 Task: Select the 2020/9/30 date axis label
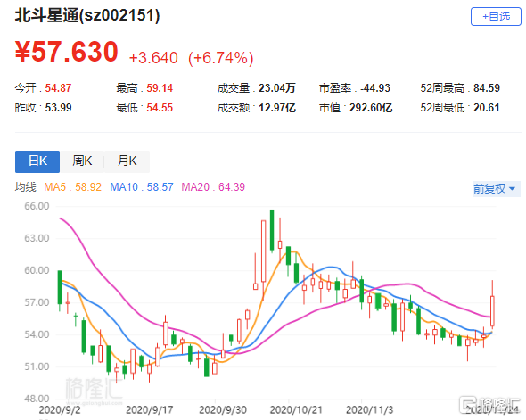[223, 409]
